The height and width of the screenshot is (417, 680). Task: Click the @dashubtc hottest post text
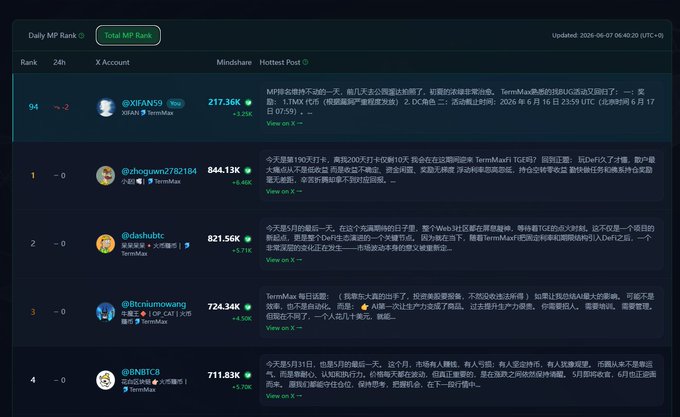[x=460, y=238]
